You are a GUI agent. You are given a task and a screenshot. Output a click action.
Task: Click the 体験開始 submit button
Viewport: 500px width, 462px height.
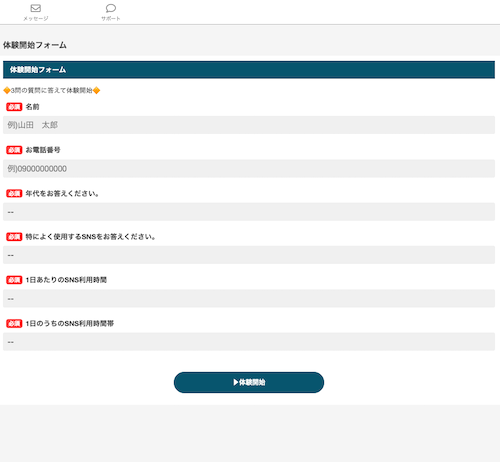click(x=249, y=382)
